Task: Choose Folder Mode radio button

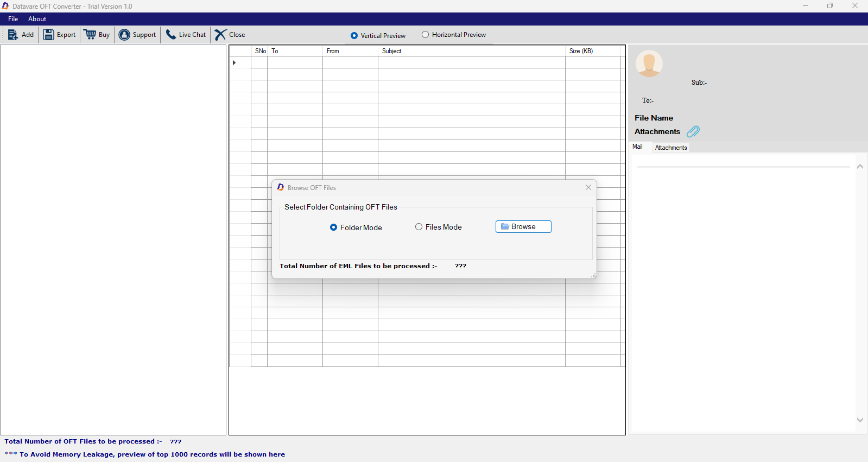Action: [333, 227]
